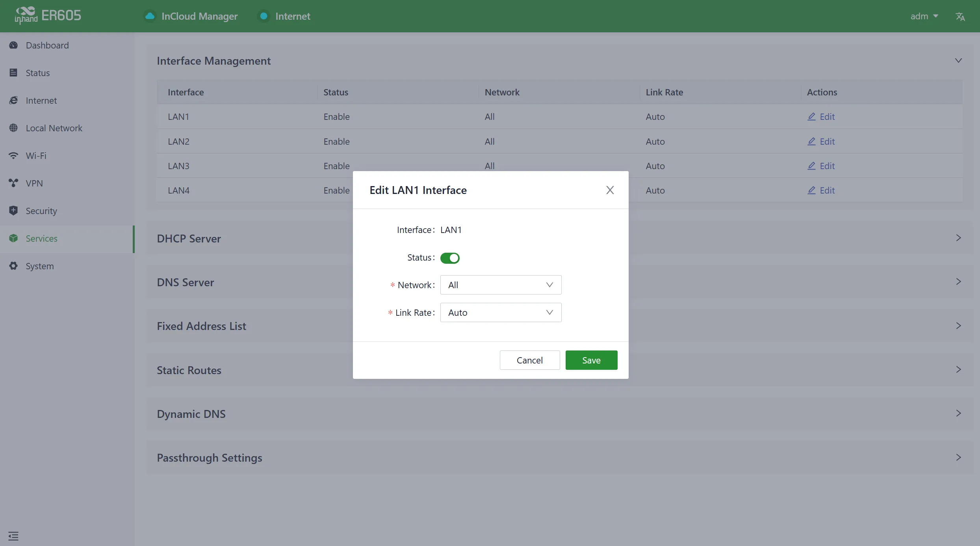Image resolution: width=980 pixels, height=546 pixels.
Task: Click the Status list icon in sidebar
Action: pyautogui.click(x=13, y=73)
